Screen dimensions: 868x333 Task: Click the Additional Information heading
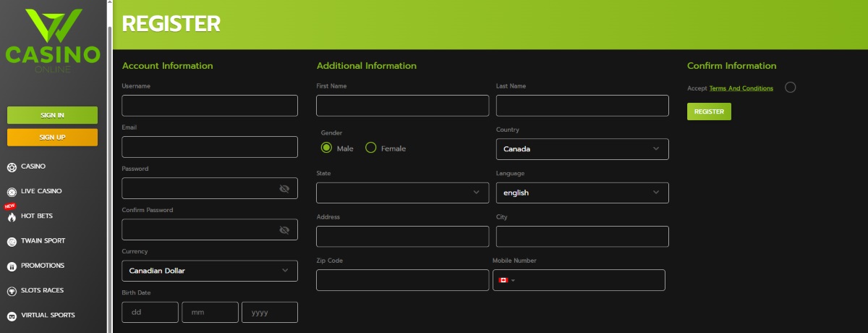pos(367,66)
